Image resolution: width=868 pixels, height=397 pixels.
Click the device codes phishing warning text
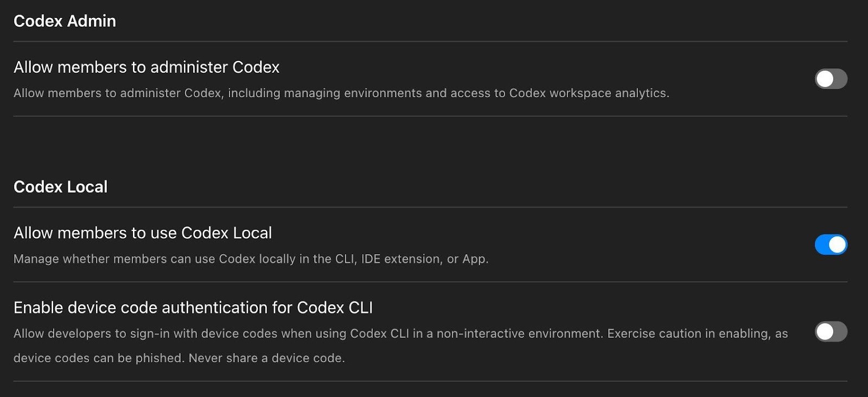(x=400, y=345)
